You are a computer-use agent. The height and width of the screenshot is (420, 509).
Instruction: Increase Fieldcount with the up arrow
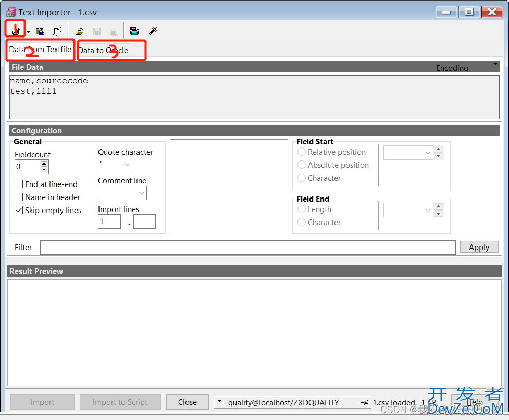click(44, 164)
